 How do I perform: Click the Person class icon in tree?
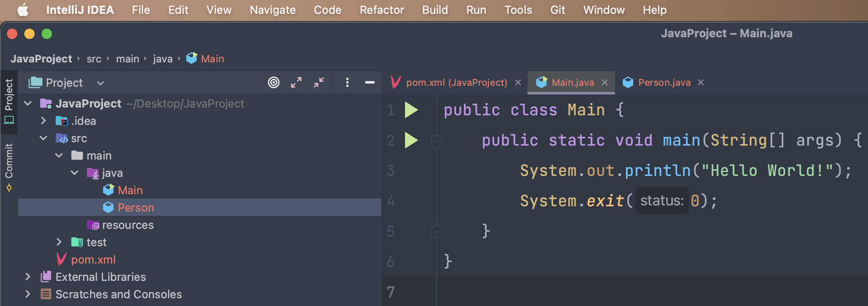pos(108,208)
